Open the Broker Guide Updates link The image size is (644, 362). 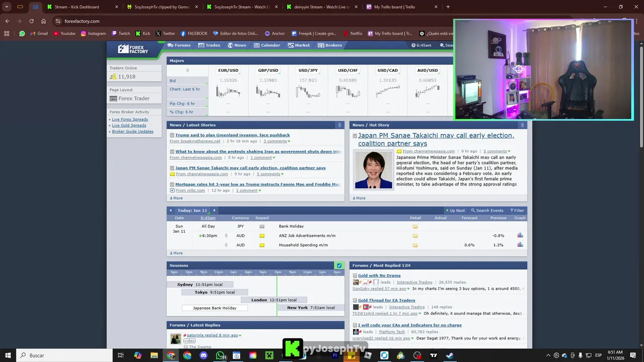click(x=132, y=131)
